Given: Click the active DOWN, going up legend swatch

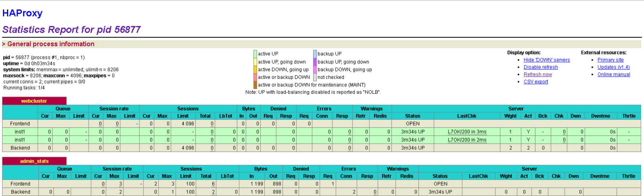Looking at the screenshot, I should coord(255,69).
